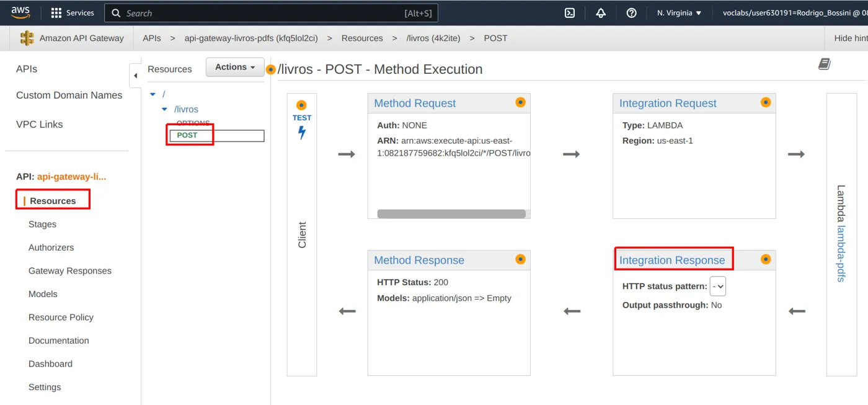Viewport: 868px width, 405px height.
Task: Open api-gateway-livros-pdfs breadcrumb link
Action: point(251,38)
